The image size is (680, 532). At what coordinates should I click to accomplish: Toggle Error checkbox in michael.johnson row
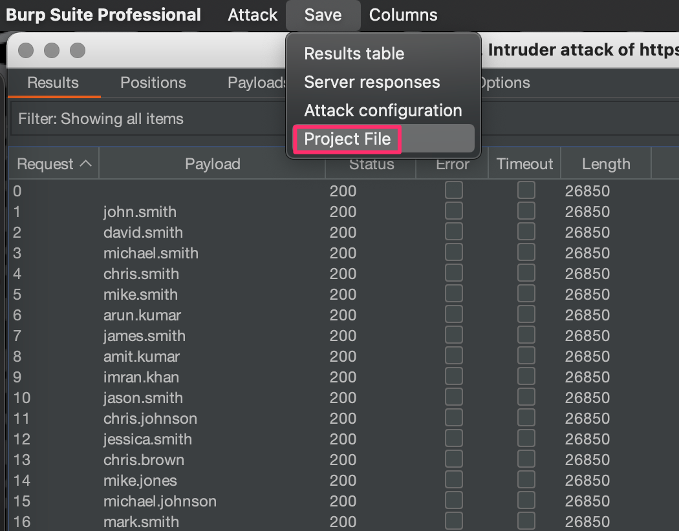[454, 501]
